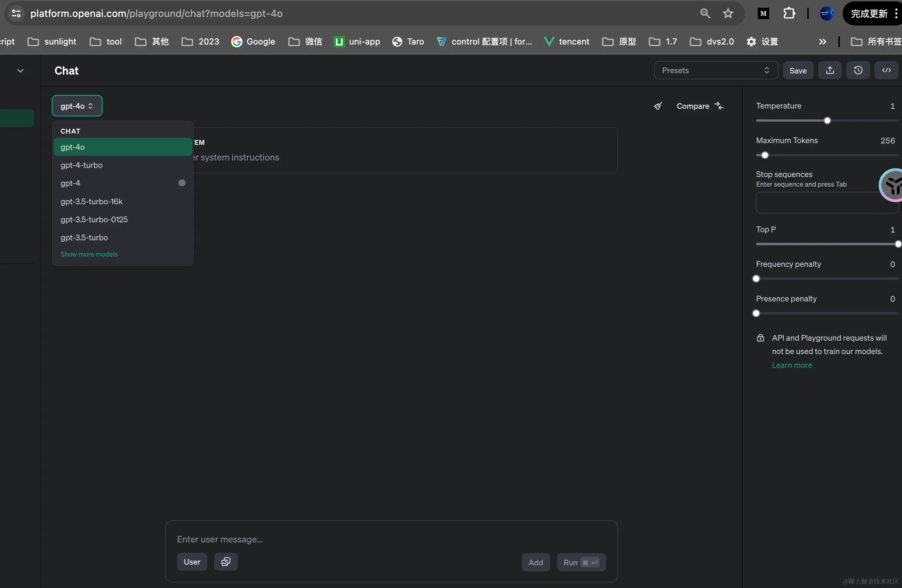Adjust the Maximum Tokens slider
This screenshot has width=902, height=588.
click(x=827, y=155)
